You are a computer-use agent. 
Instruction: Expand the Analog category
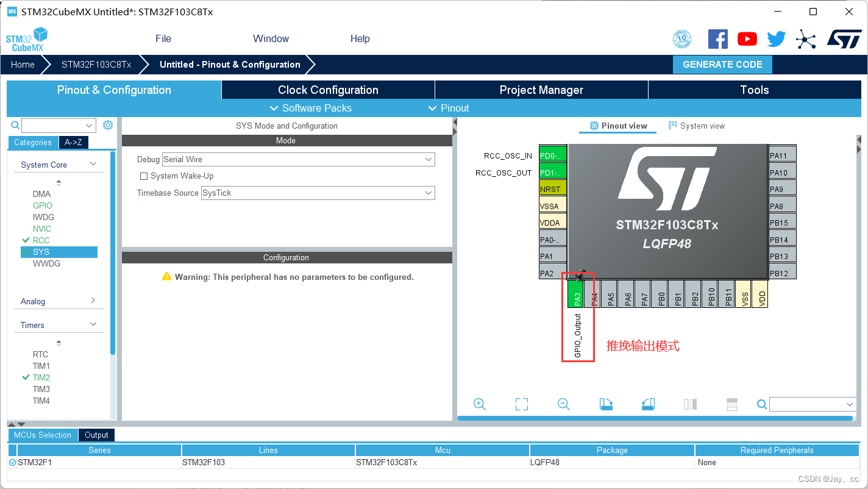click(93, 301)
